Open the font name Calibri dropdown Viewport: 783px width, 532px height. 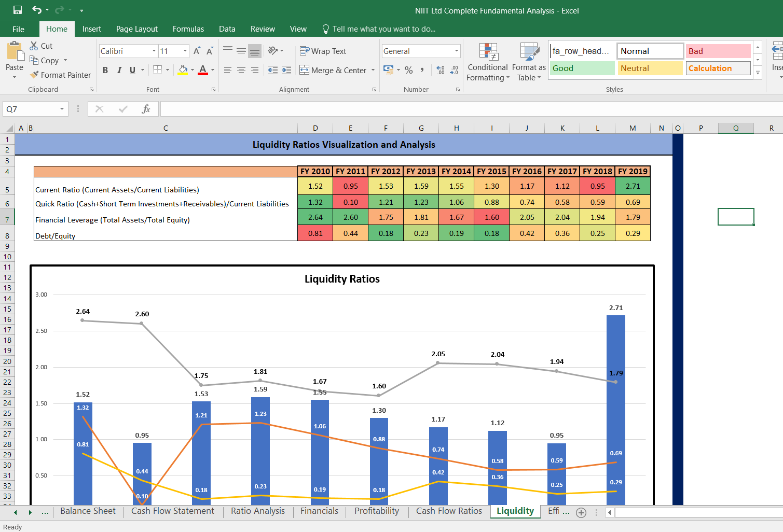[x=154, y=51]
